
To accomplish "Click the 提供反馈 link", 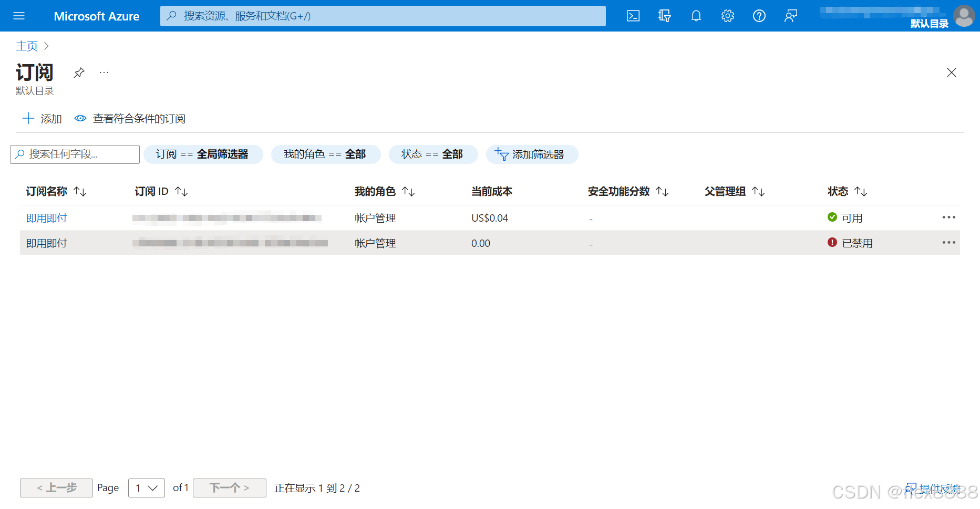I will (933, 489).
